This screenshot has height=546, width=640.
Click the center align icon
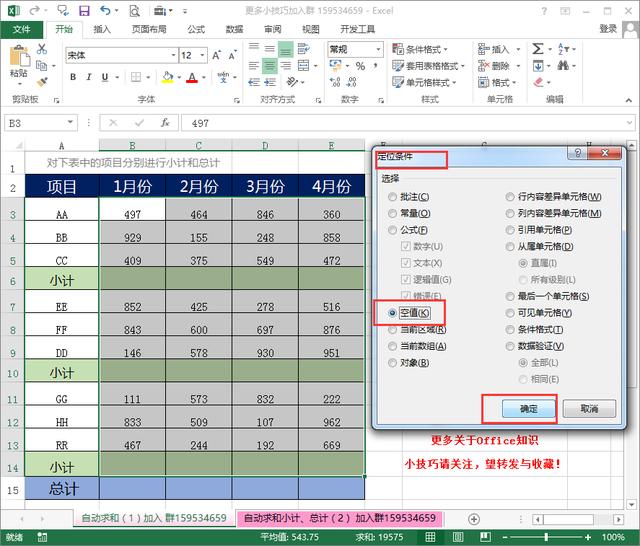pyautogui.click(x=269, y=66)
